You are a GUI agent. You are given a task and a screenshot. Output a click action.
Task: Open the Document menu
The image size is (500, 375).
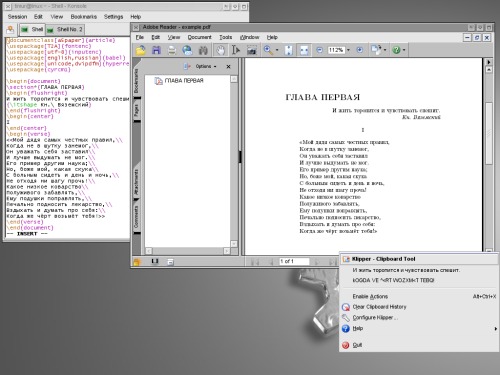point(200,37)
